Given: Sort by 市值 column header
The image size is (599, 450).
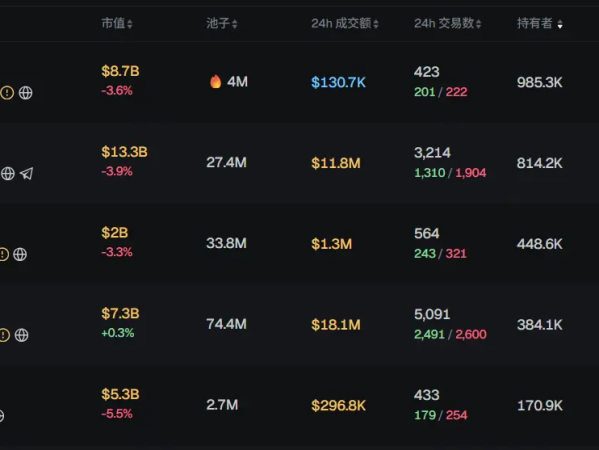Looking at the screenshot, I should click(117, 23).
